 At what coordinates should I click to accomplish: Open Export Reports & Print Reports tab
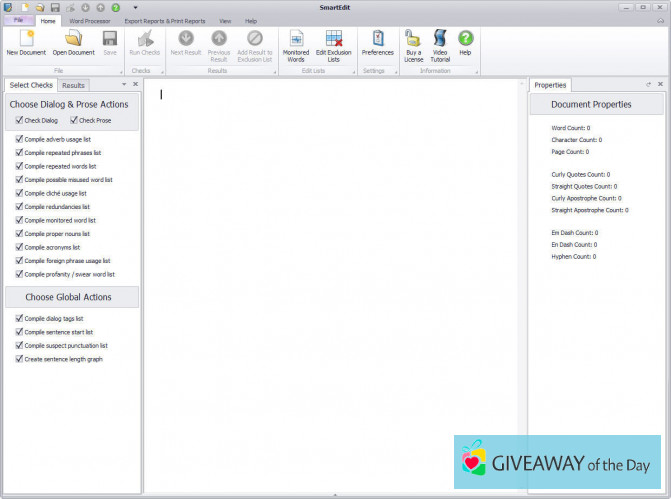(164, 20)
